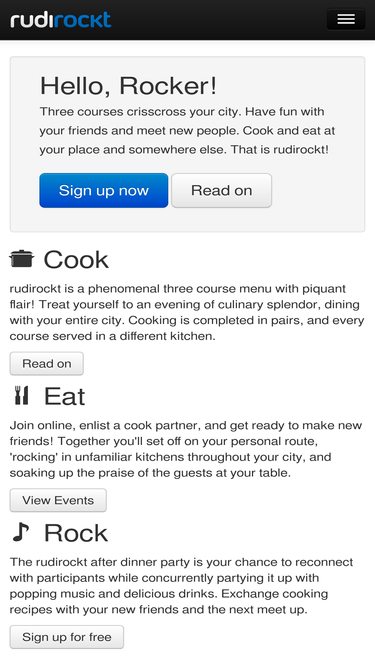The image size is (375, 667).
Task: Click Sign up for free button
Action: point(67,637)
